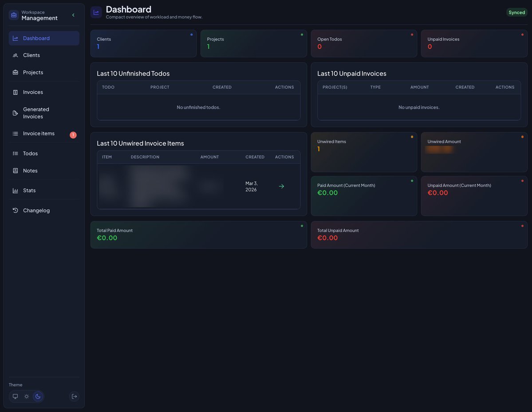Click the Todos checklist icon
The width and height of the screenshot is (532, 412).
[15, 154]
